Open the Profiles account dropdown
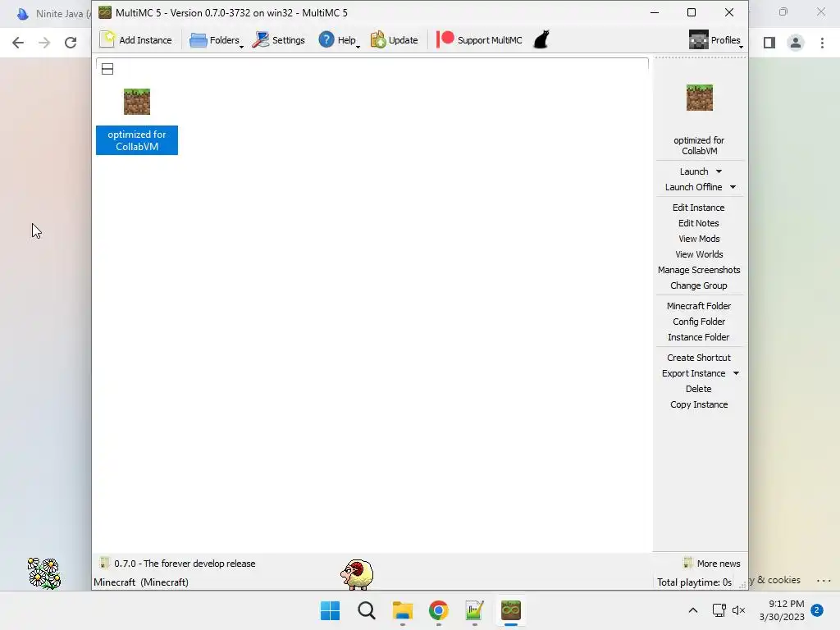Image resolution: width=840 pixels, height=630 pixels. coord(715,39)
